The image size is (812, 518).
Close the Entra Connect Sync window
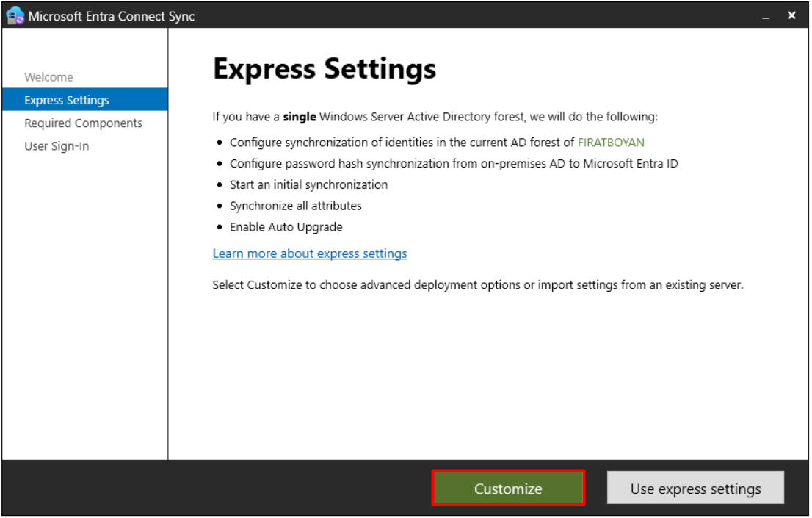click(791, 15)
